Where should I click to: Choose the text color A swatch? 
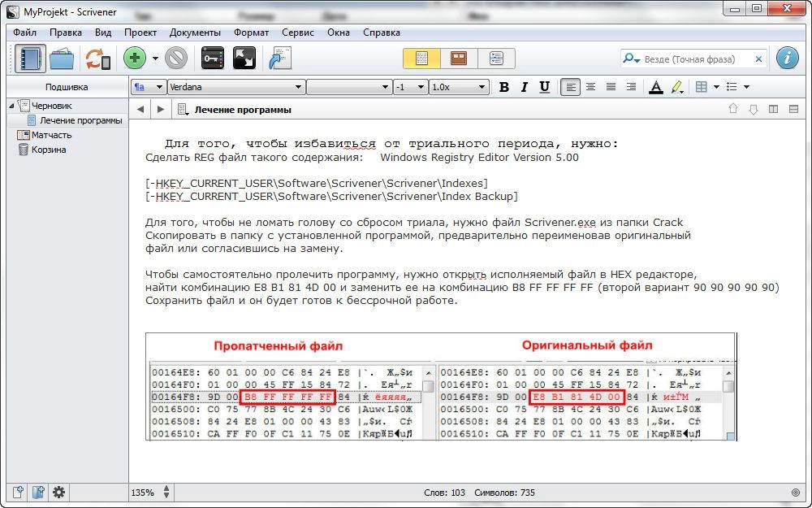[656, 87]
